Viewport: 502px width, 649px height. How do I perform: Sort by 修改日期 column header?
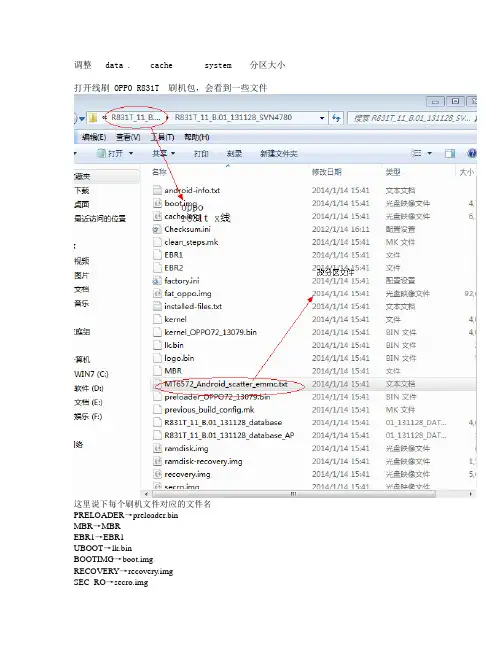point(326,172)
